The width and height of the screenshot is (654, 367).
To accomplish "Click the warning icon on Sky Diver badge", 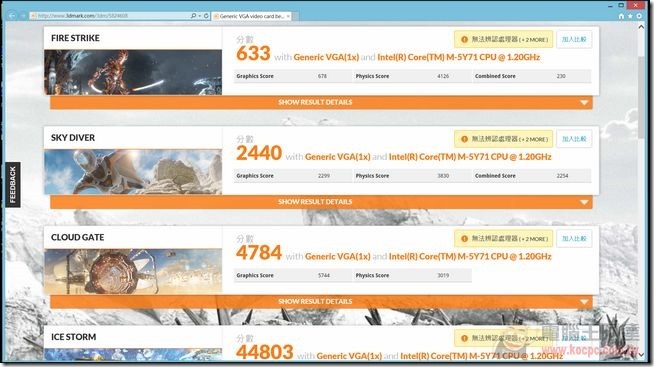I will click(x=464, y=139).
